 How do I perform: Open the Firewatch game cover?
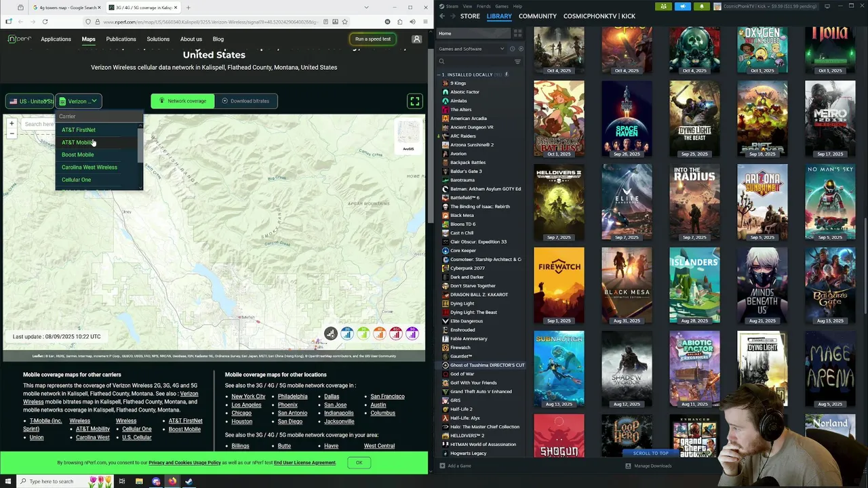point(559,285)
